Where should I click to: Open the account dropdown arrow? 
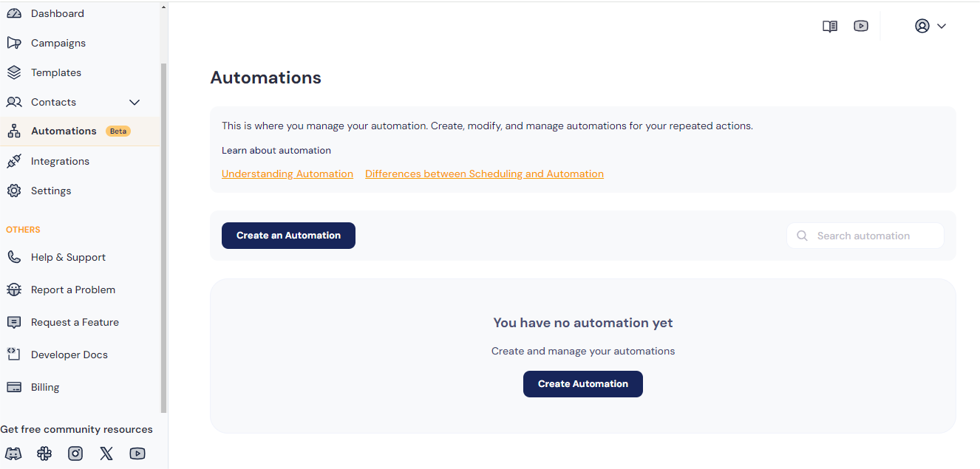pos(942,26)
